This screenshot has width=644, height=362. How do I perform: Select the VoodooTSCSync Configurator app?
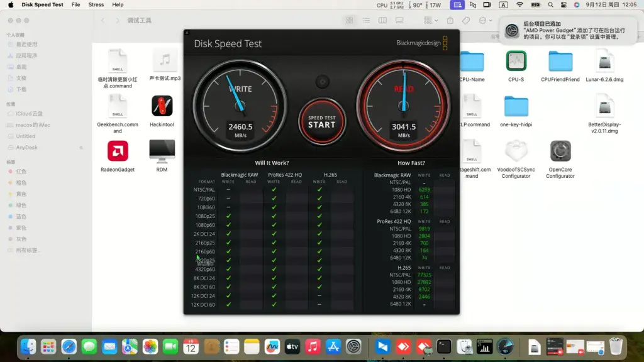[x=516, y=151]
